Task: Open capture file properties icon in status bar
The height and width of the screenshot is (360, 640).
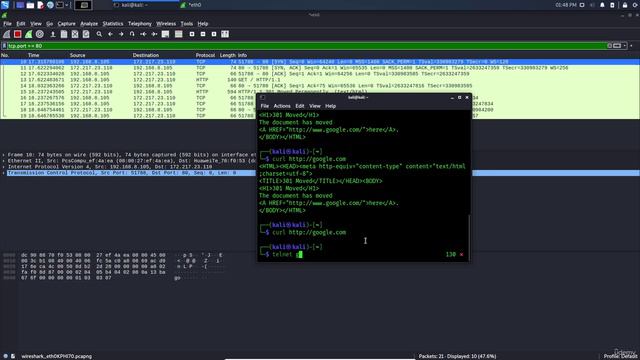Action: point(13,356)
